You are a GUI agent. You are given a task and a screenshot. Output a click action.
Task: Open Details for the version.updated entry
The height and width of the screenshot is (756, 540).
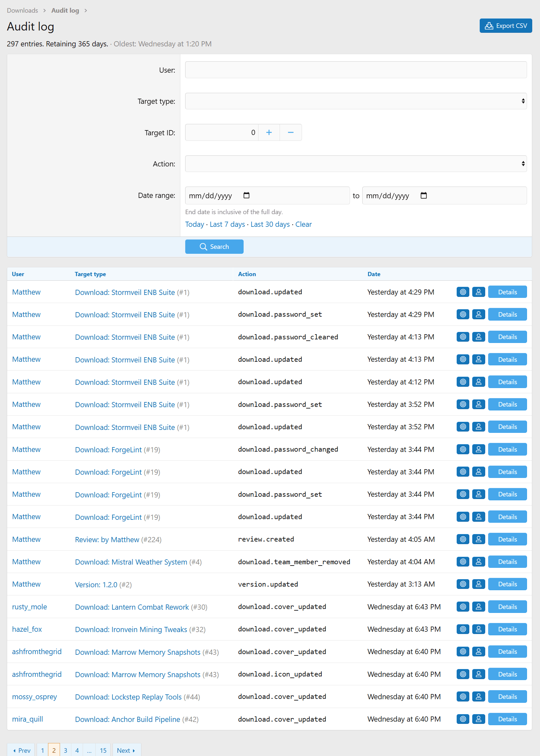pyautogui.click(x=507, y=584)
